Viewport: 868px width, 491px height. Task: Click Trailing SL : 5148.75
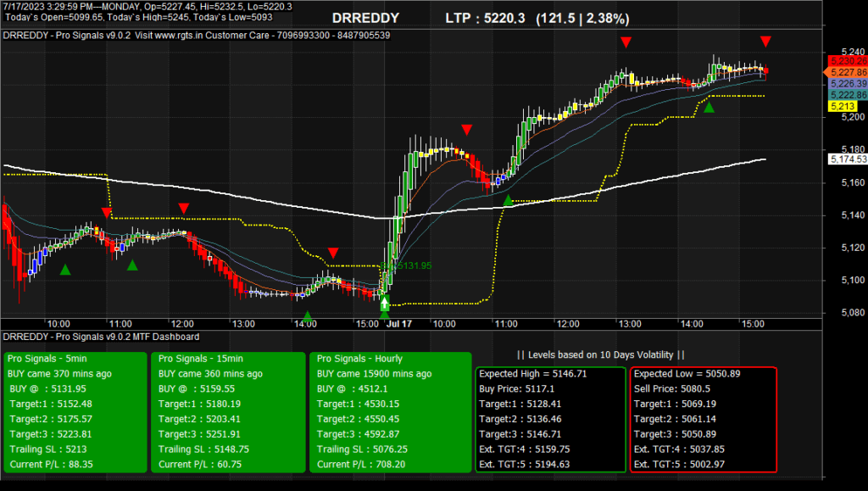[203, 449]
